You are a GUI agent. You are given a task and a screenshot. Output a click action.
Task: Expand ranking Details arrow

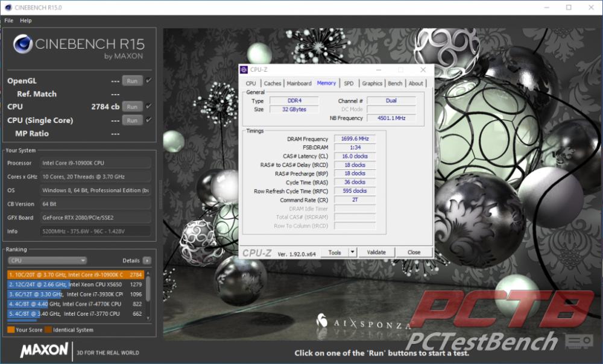coord(147,260)
